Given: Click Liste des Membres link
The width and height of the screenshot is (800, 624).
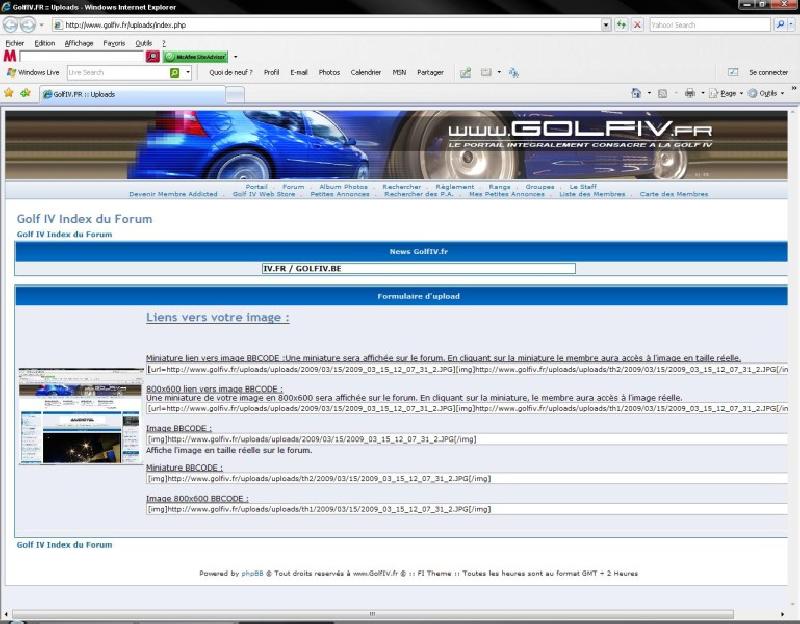Looking at the screenshot, I should (x=592, y=194).
